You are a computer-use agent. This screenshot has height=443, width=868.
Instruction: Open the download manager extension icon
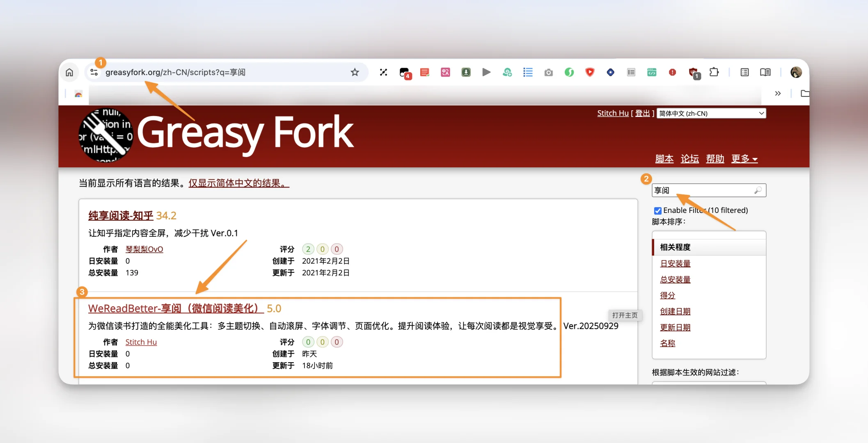466,72
